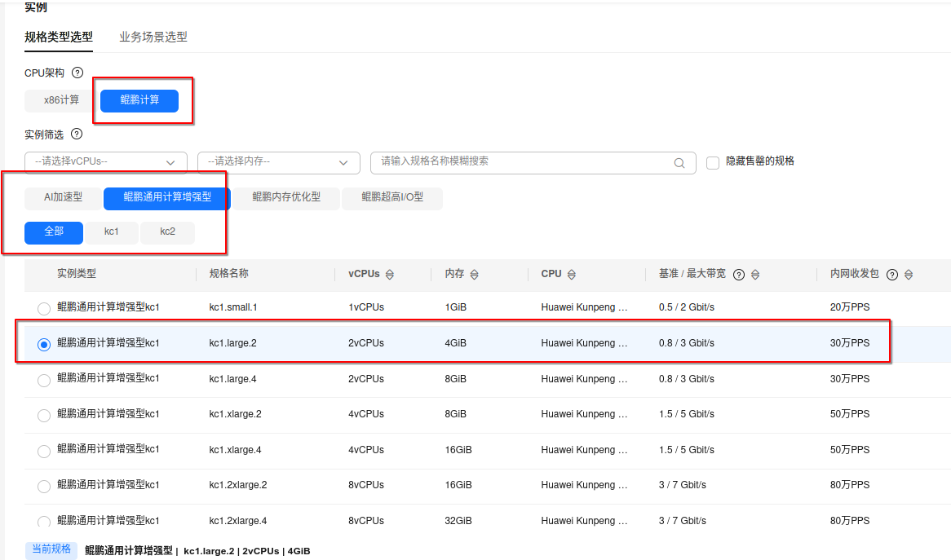Choose the 鲲鹏计算 architecture

coord(139,100)
